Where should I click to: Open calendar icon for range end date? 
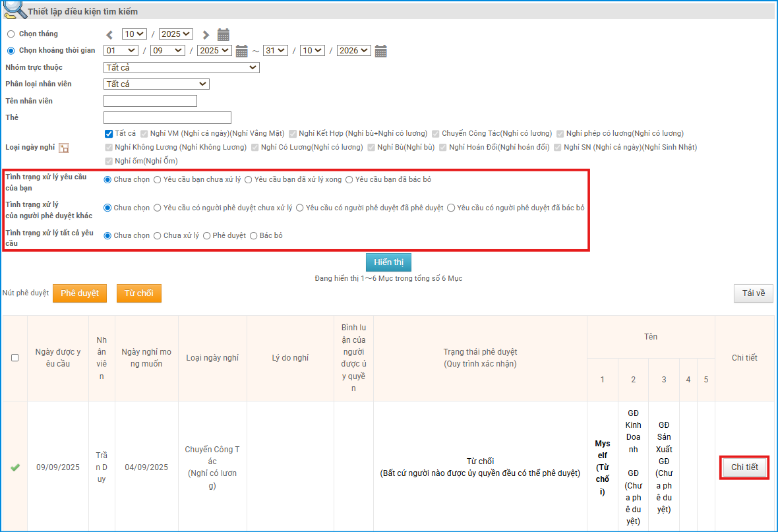(x=380, y=51)
